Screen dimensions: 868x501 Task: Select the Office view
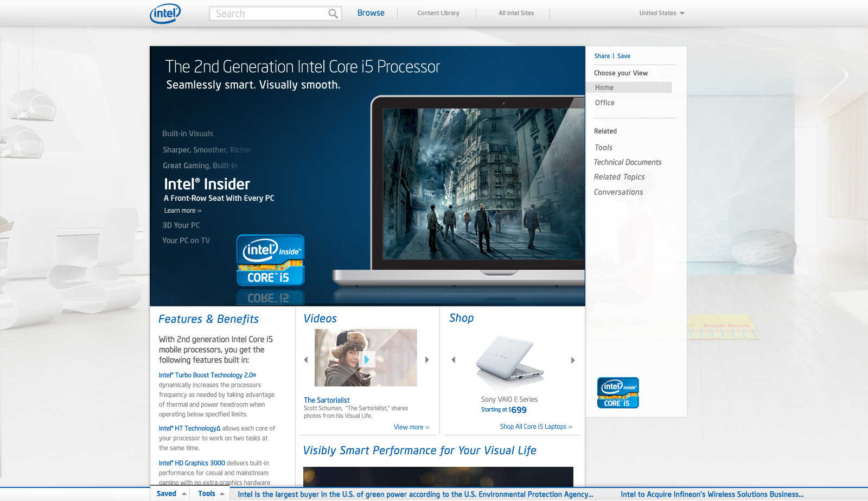(604, 103)
